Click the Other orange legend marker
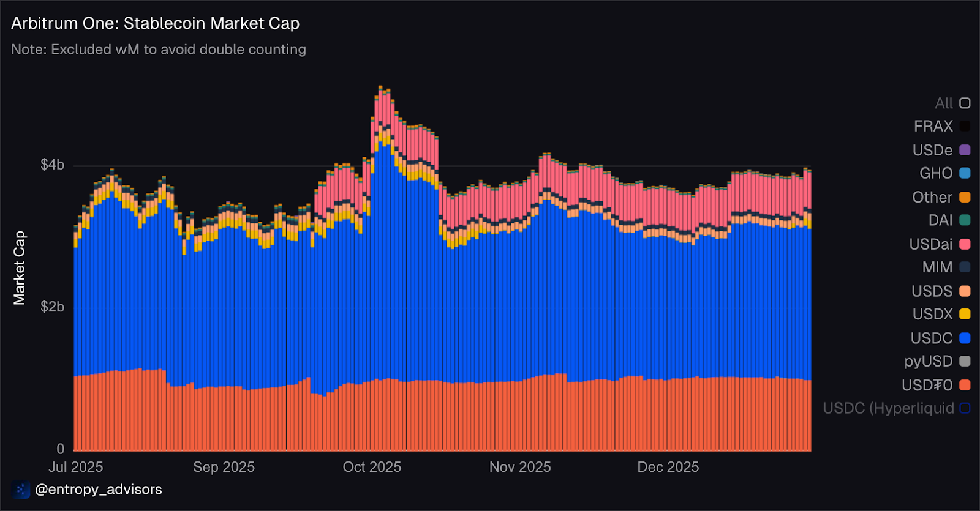 (x=965, y=197)
